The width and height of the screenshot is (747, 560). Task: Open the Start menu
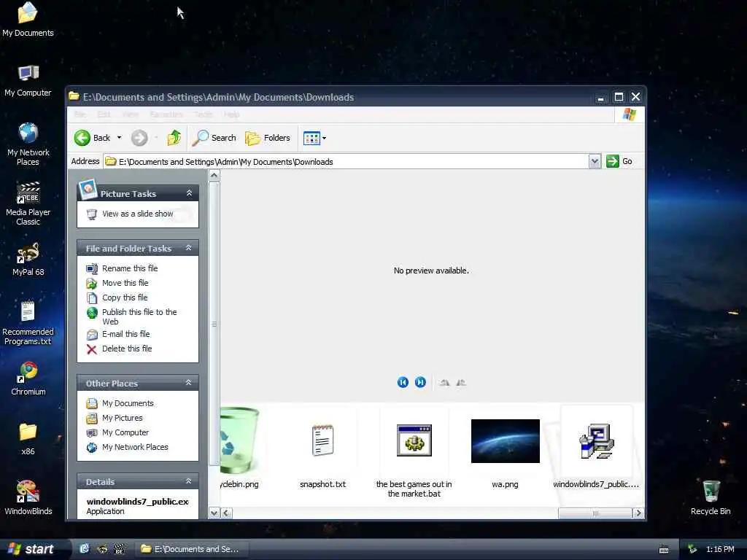click(x=31, y=549)
